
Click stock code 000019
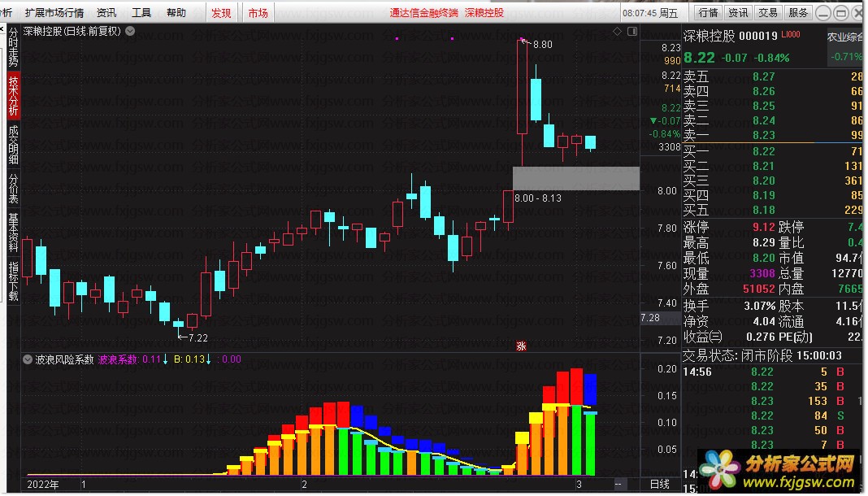(758, 36)
